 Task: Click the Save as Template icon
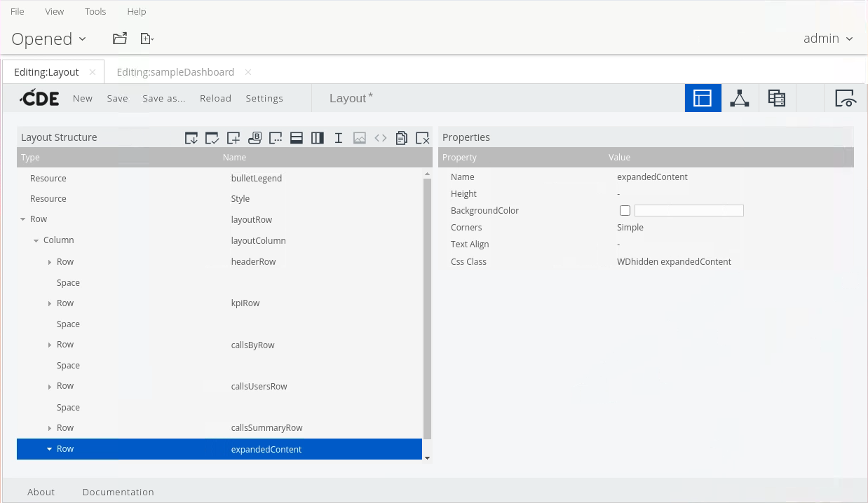tap(191, 138)
